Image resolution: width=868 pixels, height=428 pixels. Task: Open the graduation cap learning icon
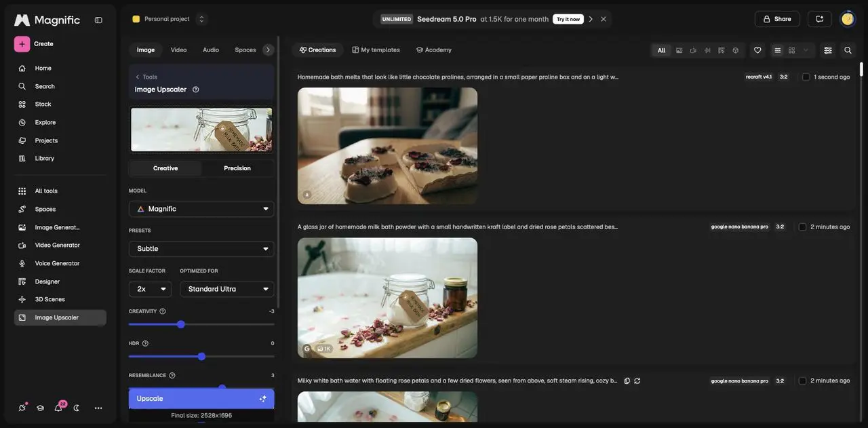click(x=40, y=408)
